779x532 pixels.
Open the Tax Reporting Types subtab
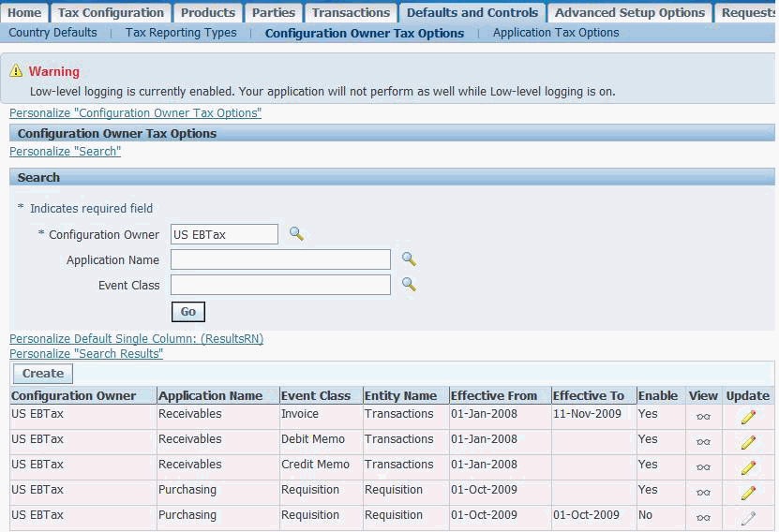pyautogui.click(x=181, y=32)
